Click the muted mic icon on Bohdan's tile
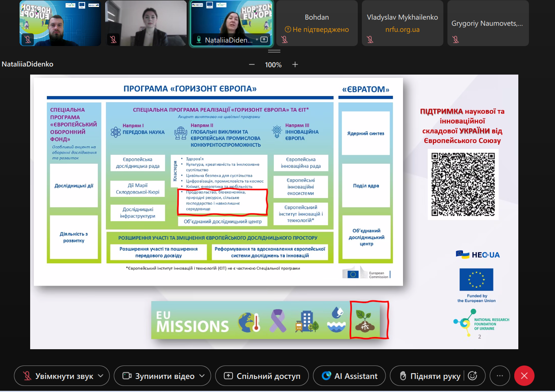 click(284, 40)
